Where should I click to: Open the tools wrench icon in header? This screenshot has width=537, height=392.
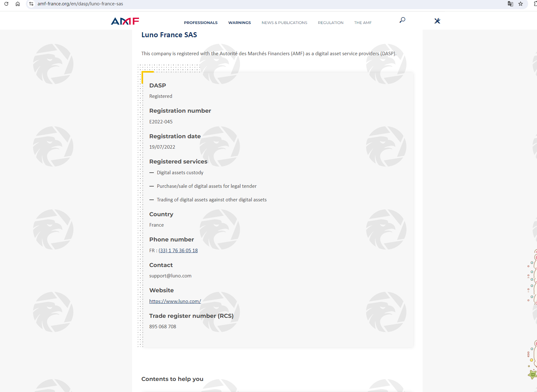point(437,21)
